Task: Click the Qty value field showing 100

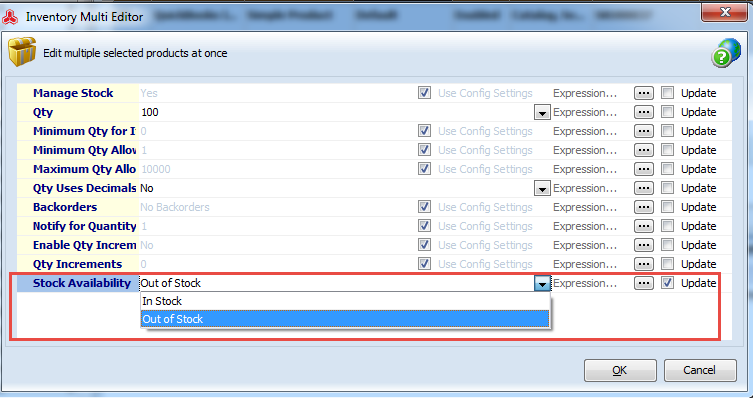Action: (336, 112)
